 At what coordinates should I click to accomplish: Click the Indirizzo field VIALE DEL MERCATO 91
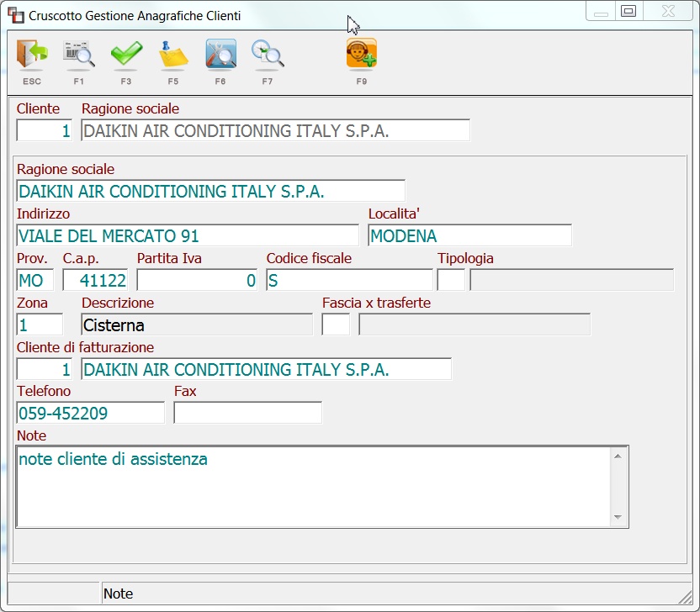click(188, 235)
